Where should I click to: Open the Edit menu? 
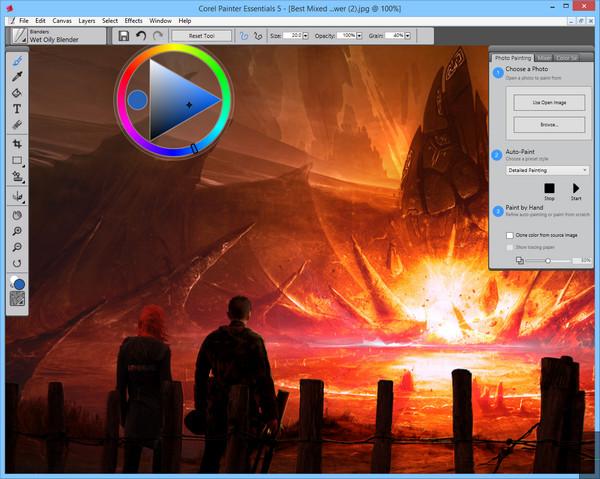point(40,21)
